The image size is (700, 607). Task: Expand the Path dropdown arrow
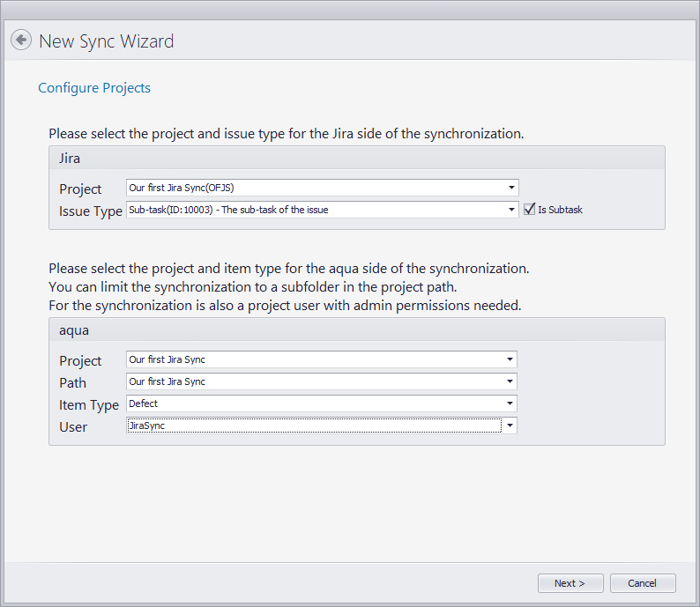[x=510, y=381]
